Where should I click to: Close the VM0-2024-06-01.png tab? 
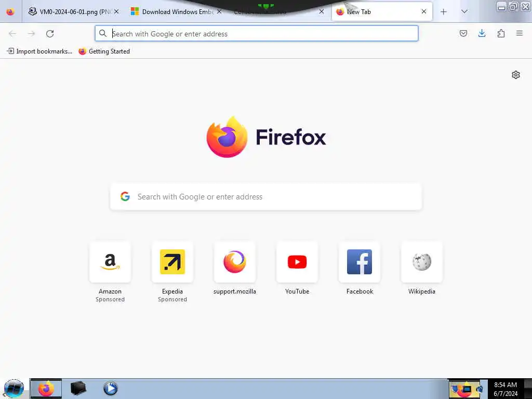click(x=116, y=11)
